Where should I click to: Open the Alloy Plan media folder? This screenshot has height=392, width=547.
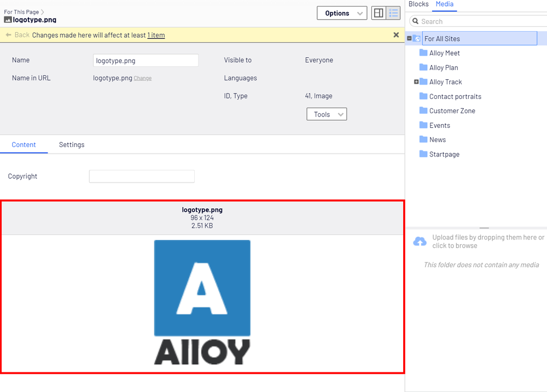tap(444, 67)
